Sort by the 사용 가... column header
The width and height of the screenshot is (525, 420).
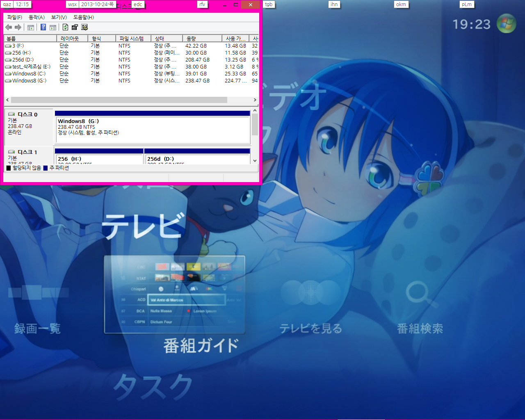[235, 39]
